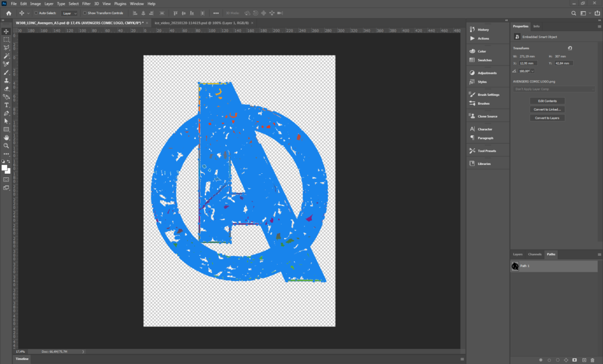Select the Zoom tool in the toolbox

[6, 146]
